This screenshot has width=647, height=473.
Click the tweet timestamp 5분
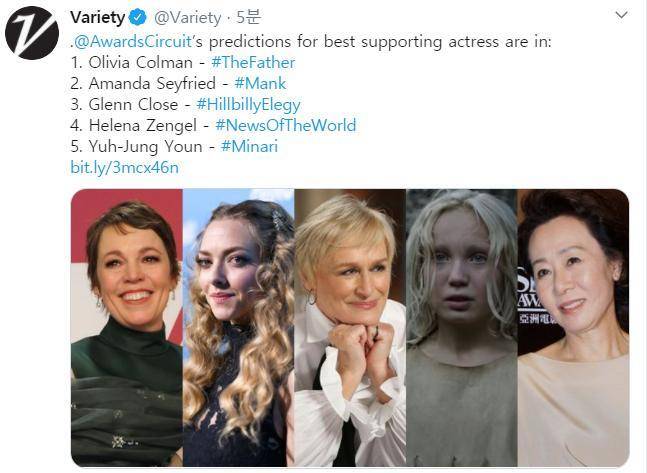(248, 18)
